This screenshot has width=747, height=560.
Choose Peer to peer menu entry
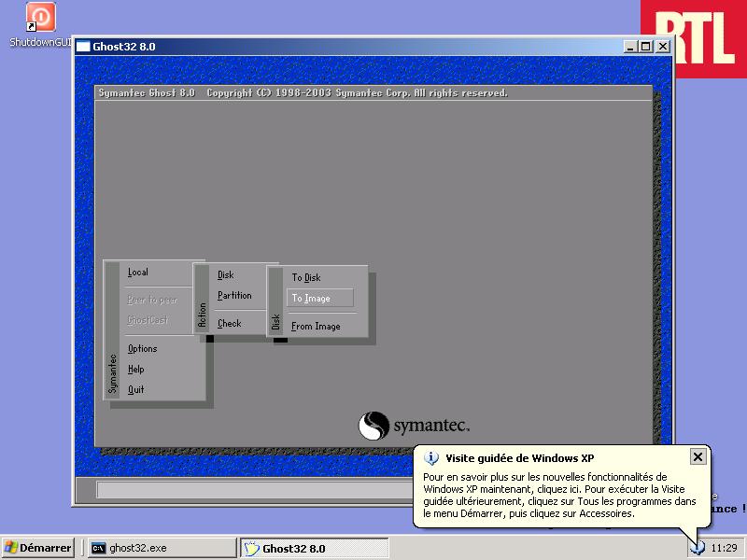152,300
